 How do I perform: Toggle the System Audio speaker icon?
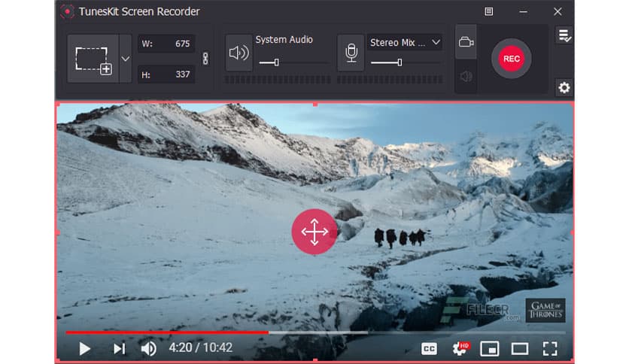coord(239,53)
